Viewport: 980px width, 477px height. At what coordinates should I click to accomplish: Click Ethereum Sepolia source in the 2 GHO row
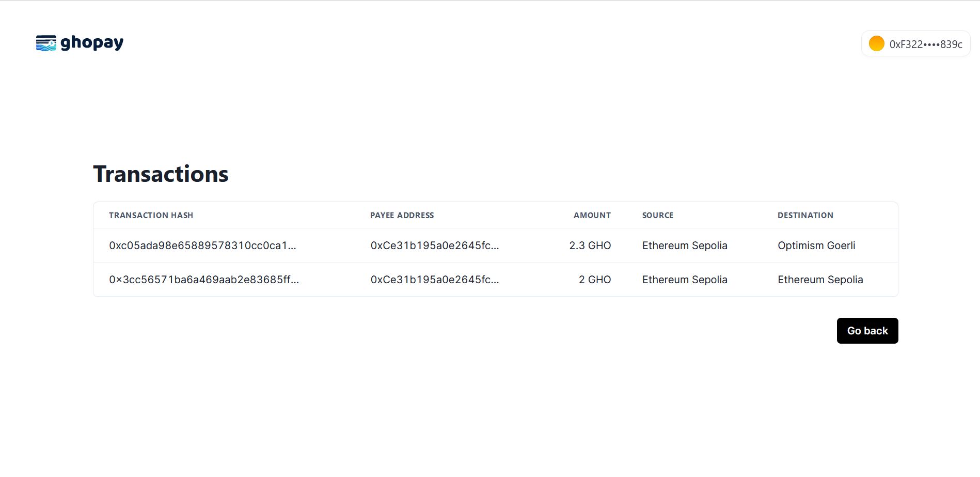point(685,280)
